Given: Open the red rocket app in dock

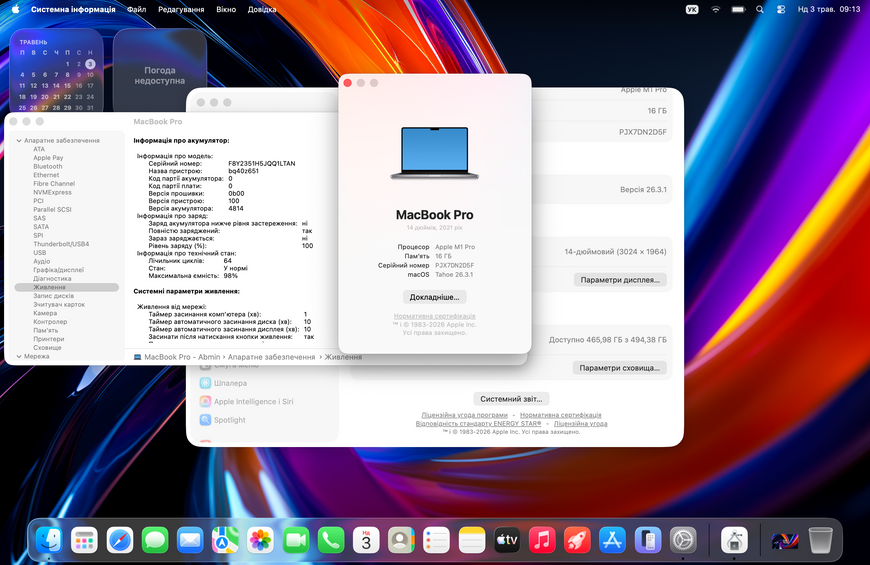Looking at the screenshot, I should (x=577, y=540).
